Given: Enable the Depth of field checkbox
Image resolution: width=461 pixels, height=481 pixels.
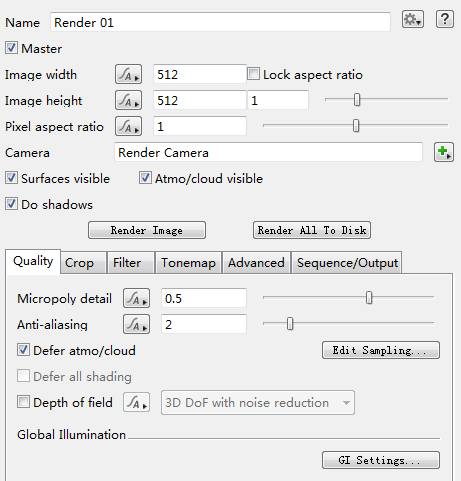Looking at the screenshot, I should pos(23,402).
